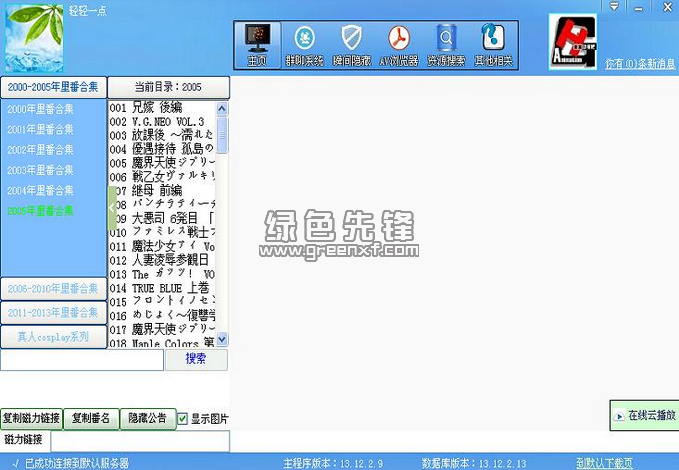Image resolution: width=679 pixels, height=470 pixels.
Task: Select 2000年里番合集 in the list
Action: 41,108
